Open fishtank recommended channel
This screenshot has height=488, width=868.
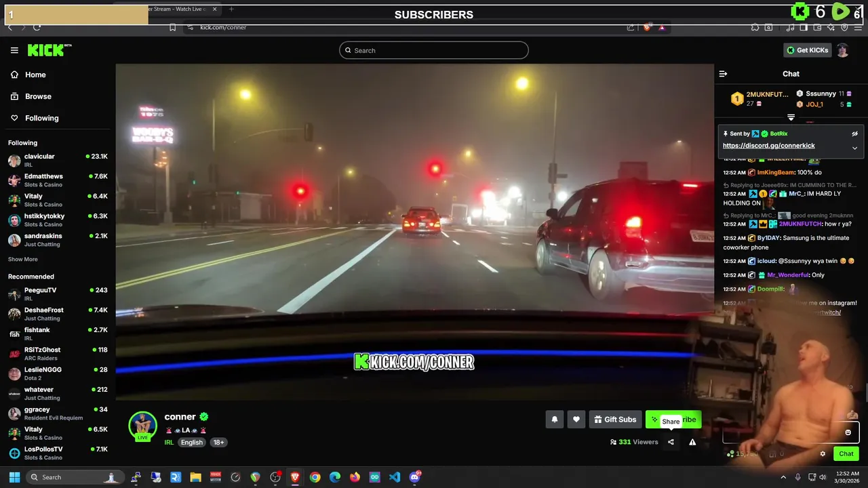58,333
